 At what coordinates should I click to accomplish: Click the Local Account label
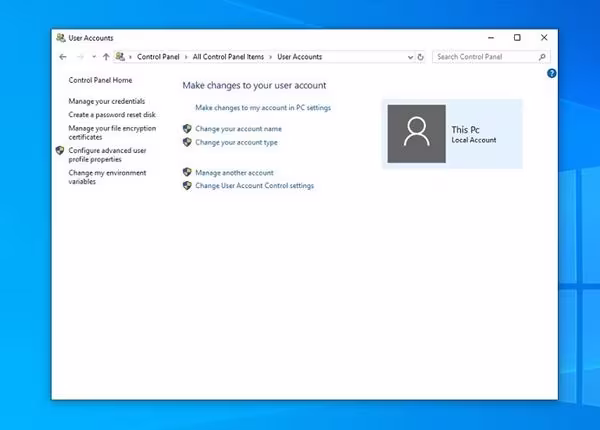coord(474,140)
